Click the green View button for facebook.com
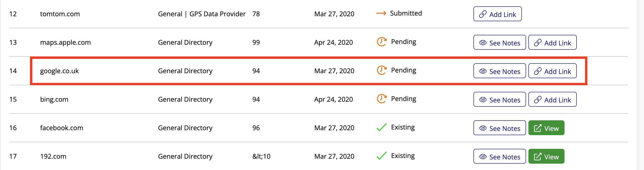This screenshot has width=644, height=170. click(x=546, y=128)
